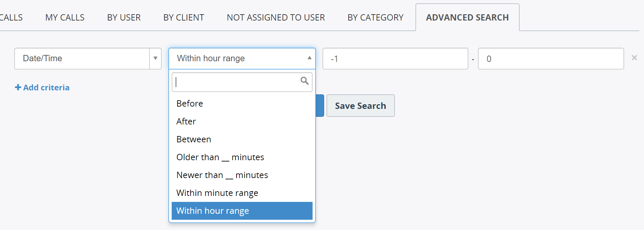Choose the Before option
Viewport: 644px width, 230px height.
[x=242, y=104]
